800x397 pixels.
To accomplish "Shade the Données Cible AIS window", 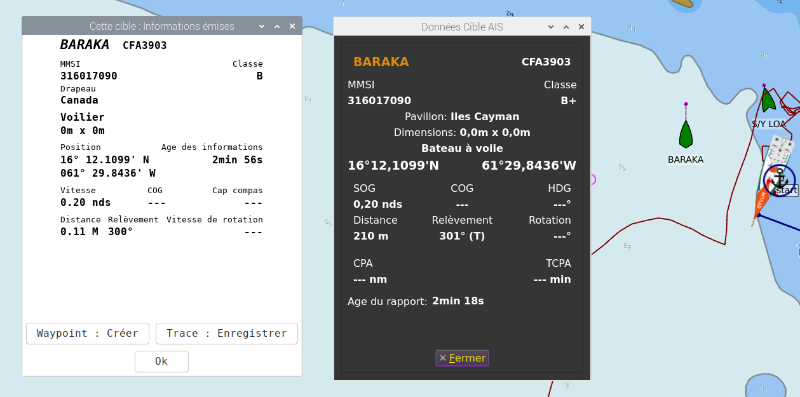I will click(551, 27).
